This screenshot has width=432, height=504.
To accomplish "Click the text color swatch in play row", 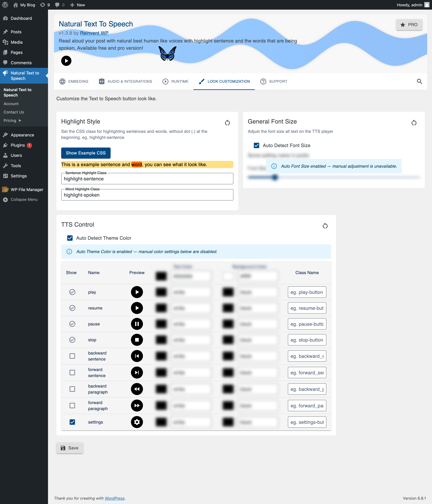I will pos(161,292).
